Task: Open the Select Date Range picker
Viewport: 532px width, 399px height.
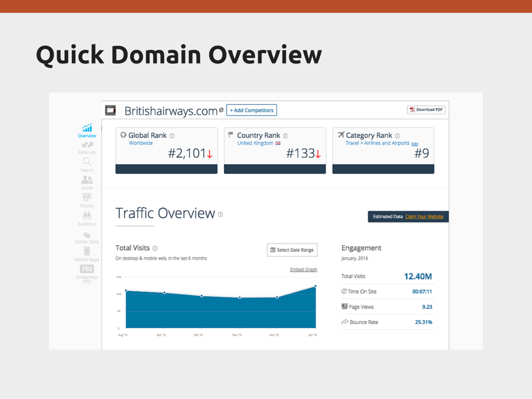Action: (x=292, y=250)
